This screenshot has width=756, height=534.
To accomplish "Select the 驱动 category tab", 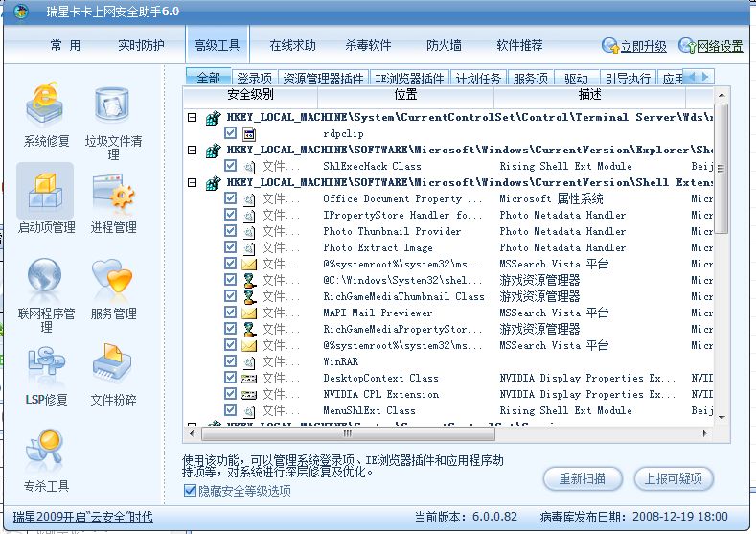I will pos(576,79).
